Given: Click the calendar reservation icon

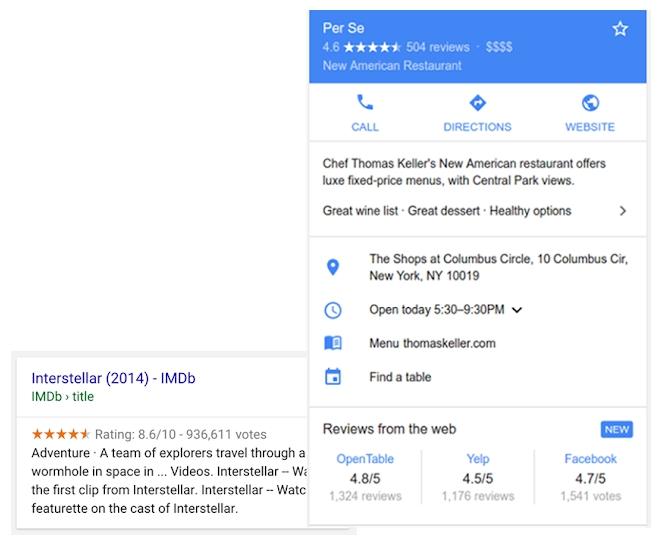Looking at the screenshot, I should tap(333, 377).
